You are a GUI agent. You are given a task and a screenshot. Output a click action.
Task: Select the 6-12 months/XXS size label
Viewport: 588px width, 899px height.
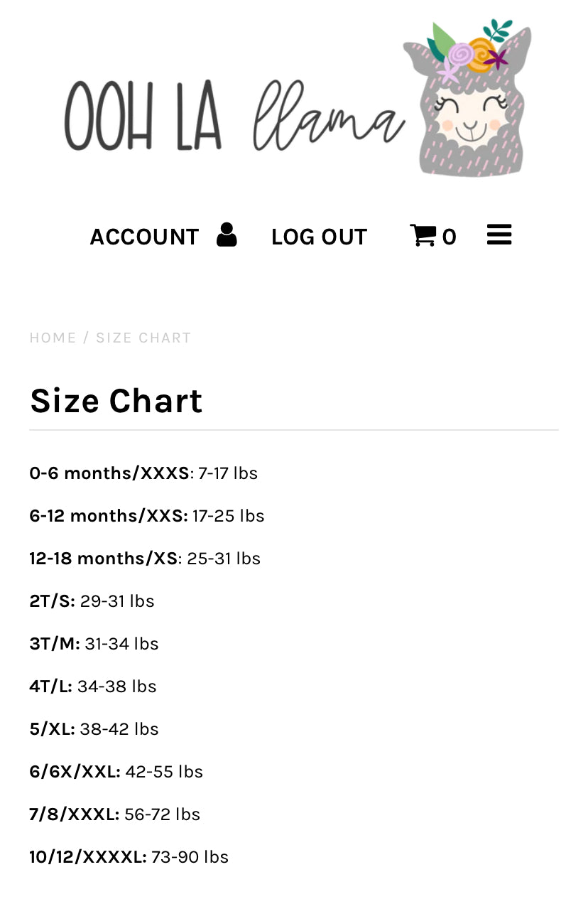(x=109, y=516)
